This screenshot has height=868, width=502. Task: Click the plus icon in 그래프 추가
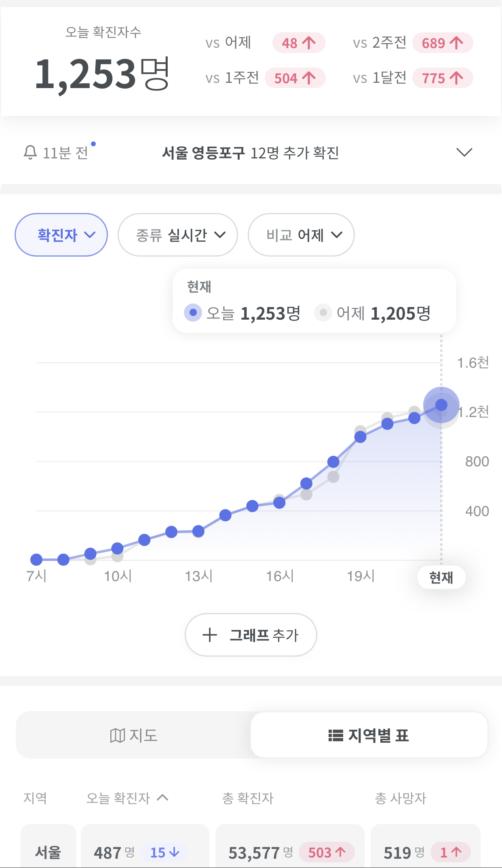[209, 635]
